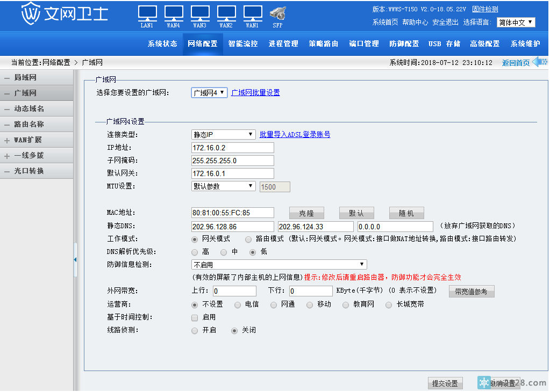Set line detection to 开启
Image resolution: width=550 pixels, height=392 pixels.
click(195, 331)
